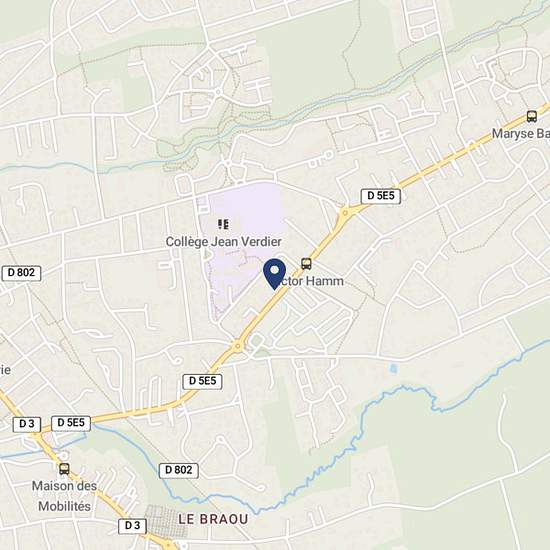Click the Maryse Ba stop label

(521, 133)
